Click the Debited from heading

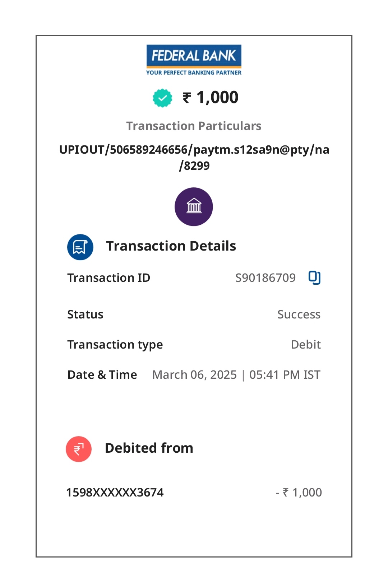(149, 448)
